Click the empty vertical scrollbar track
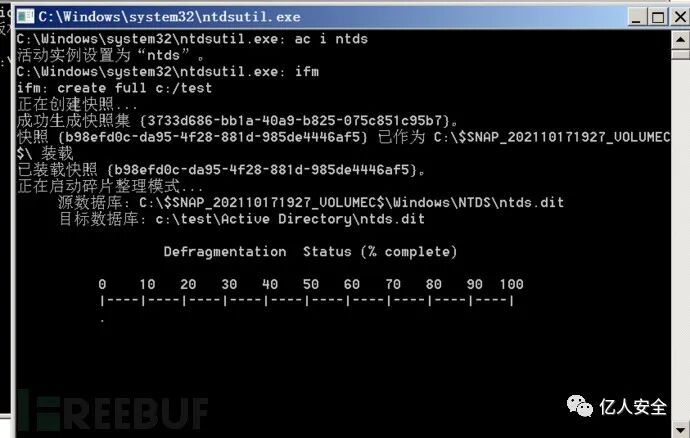The width and height of the screenshot is (690, 438). (x=680, y=241)
